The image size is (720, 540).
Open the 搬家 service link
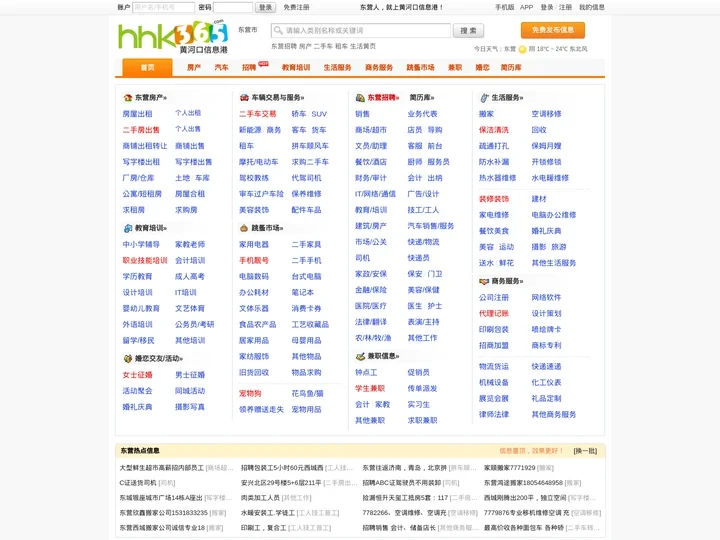pyautogui.click(x=486, y=114)
